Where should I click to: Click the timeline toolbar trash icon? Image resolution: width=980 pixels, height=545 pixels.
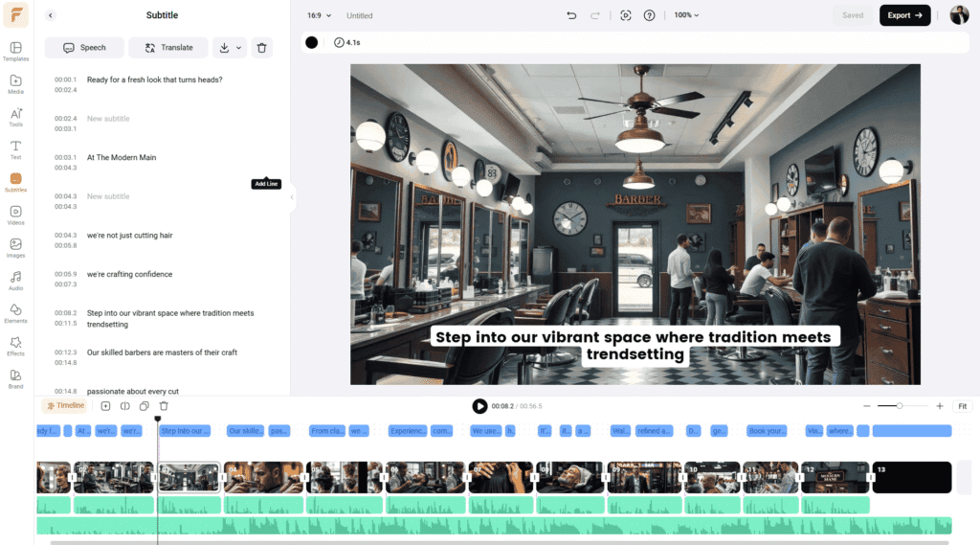[x=164, y=406]
